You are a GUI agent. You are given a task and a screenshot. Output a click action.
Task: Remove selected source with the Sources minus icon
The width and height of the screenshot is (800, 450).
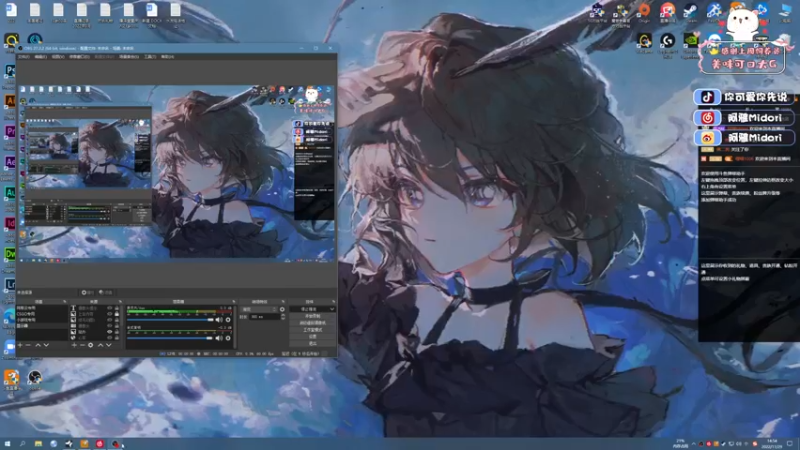[83, 345]
